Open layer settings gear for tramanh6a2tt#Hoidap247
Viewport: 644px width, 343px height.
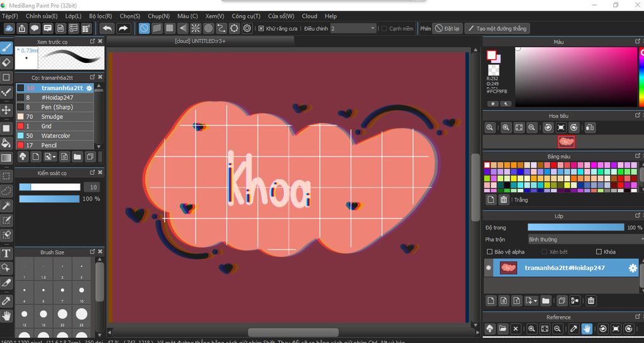click(633, 268)
